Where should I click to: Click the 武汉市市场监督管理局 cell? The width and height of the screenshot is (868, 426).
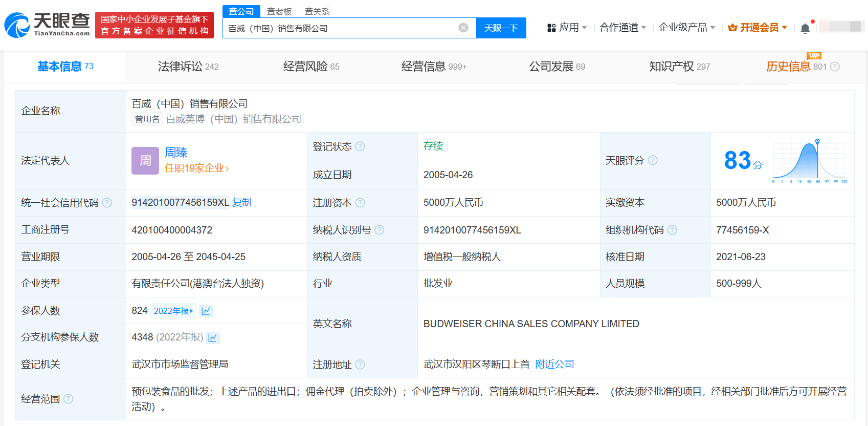(x=180, y=365)
